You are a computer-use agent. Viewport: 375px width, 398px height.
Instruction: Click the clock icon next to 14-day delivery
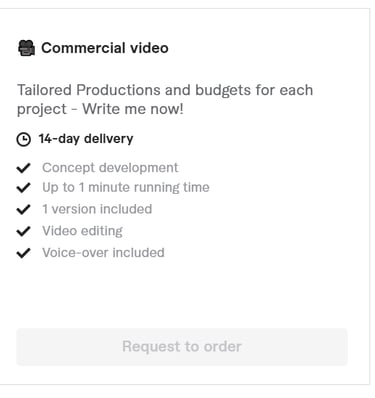24,139
